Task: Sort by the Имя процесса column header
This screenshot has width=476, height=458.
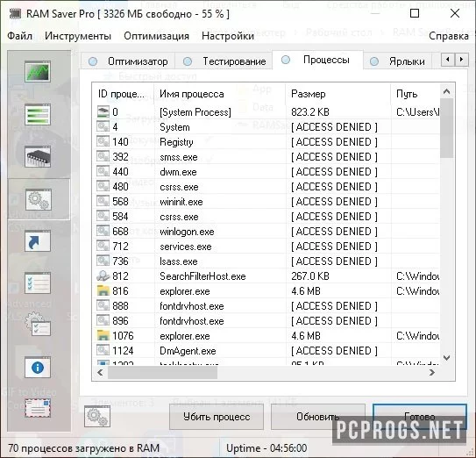Action: click(220, 94)
